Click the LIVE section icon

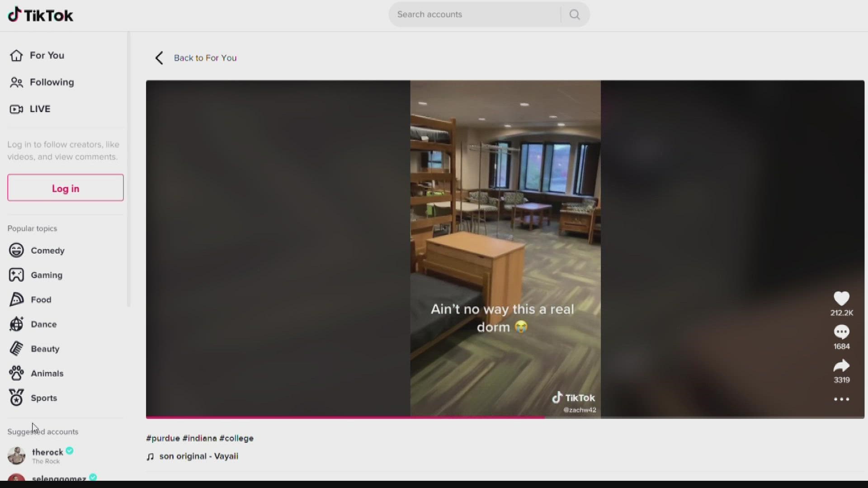click(16, 108)
